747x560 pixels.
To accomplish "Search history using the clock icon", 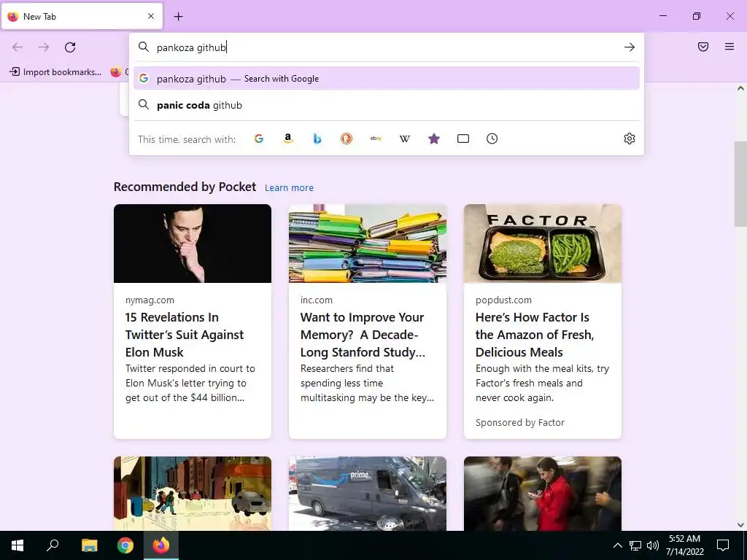I will (492, 139).
